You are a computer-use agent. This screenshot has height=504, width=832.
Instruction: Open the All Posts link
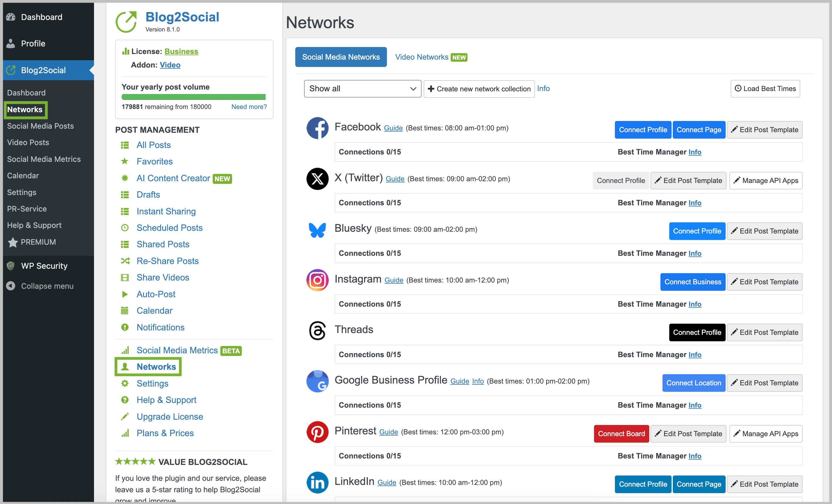153,145
